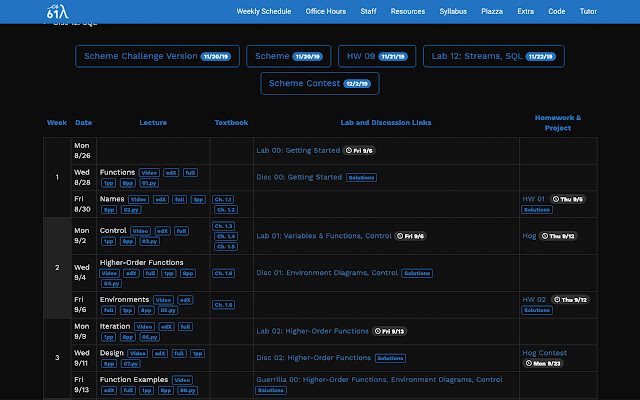The height and width of the screenshot is (400, 640).
Task: Open the Weekly Schedule menu item
Action: click(x=264, y=11)
